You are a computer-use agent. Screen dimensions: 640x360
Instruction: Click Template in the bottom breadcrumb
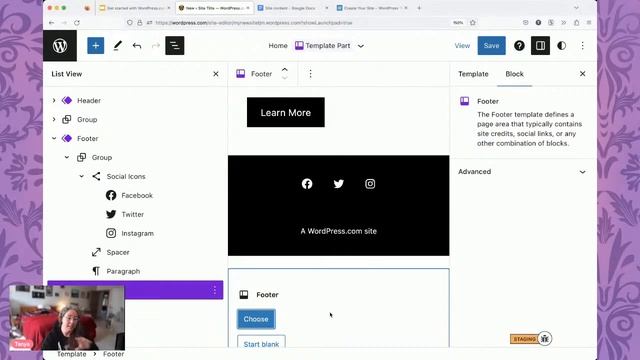click(x=71, y=354)
